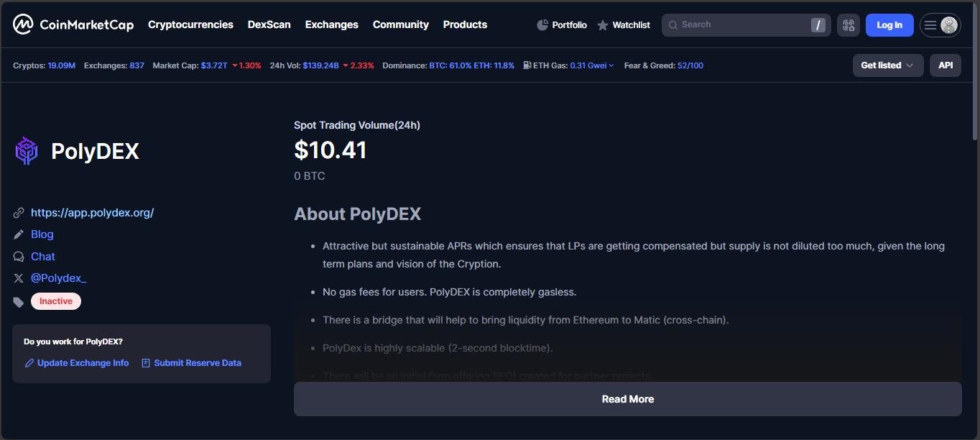Click Exchanges count 837
Viewport: 980px width, 440px height.
point(137,65)
